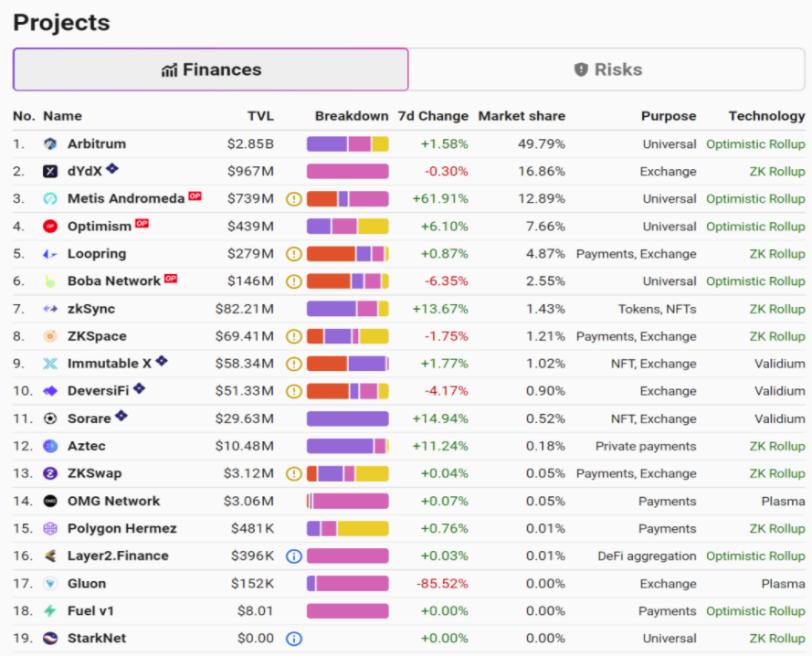812x656 pixels.
Task: Click the warning icon in Immutable X row
Action: coord(294,364)
